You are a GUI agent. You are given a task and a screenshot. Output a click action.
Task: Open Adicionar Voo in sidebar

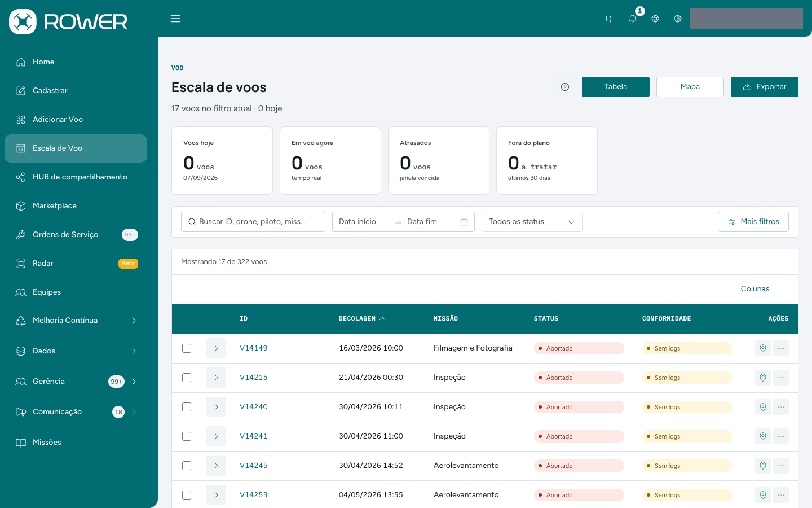[76, 120]
